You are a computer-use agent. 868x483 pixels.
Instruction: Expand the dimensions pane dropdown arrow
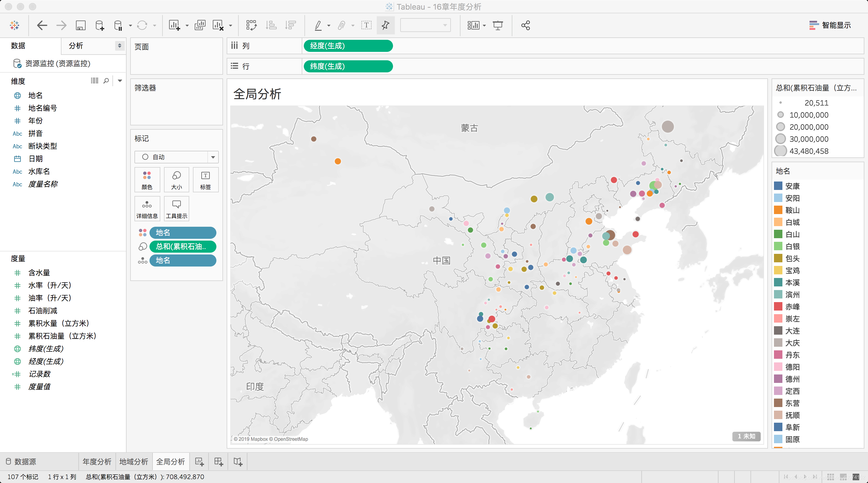[120, 80]
